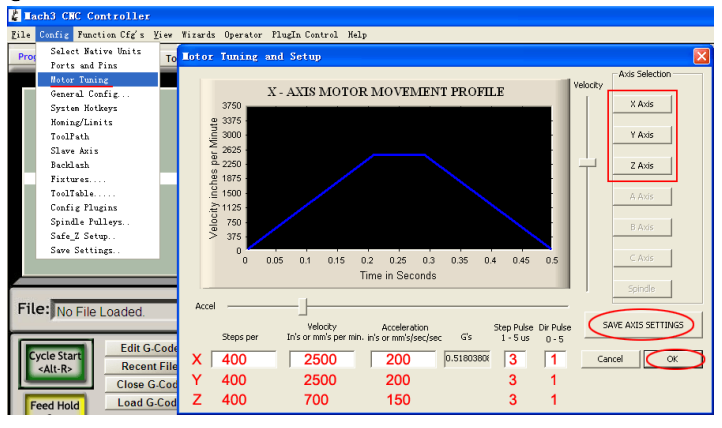
Task: Click the Steps per input field
Action: [244, 359]
